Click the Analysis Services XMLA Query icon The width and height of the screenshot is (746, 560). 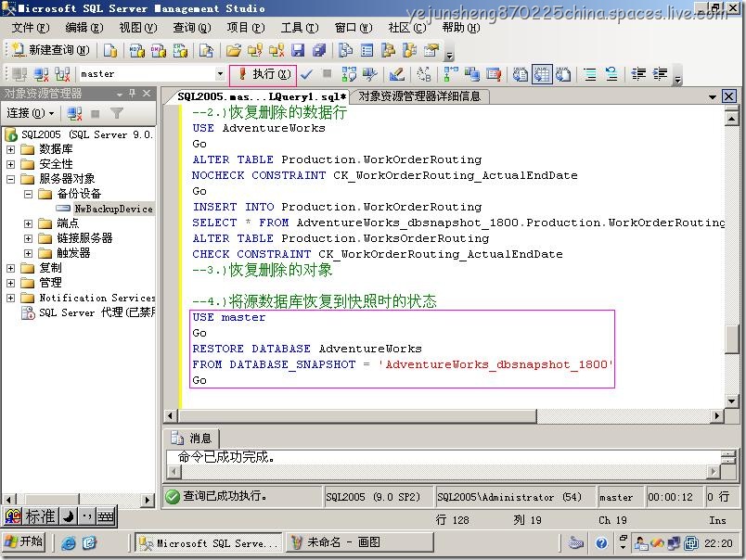point(180,50)
